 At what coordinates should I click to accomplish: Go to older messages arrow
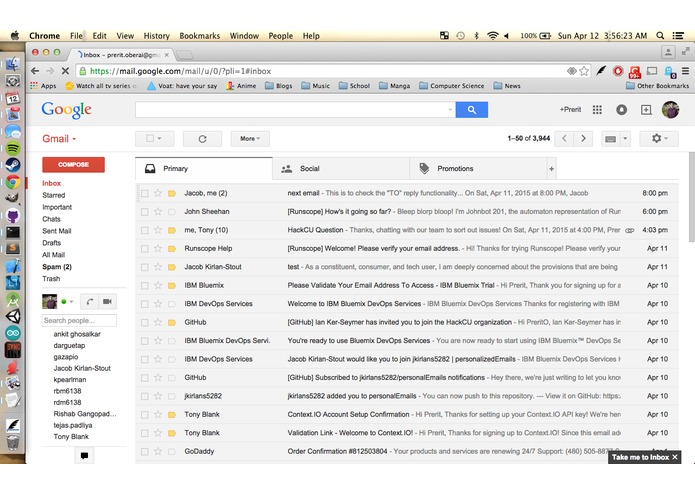pos(583,139)
